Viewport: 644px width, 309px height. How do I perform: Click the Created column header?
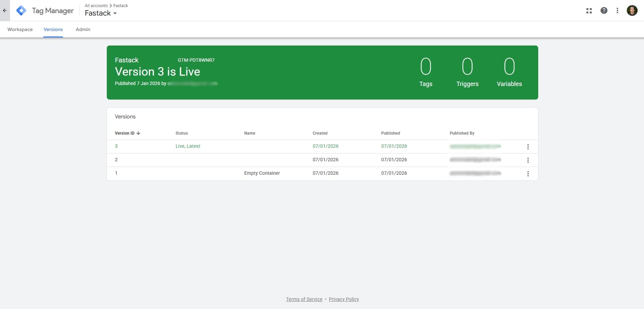320,133
